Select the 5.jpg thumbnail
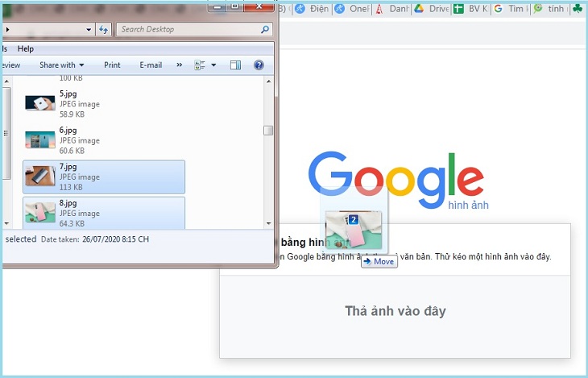 [40, 103]
